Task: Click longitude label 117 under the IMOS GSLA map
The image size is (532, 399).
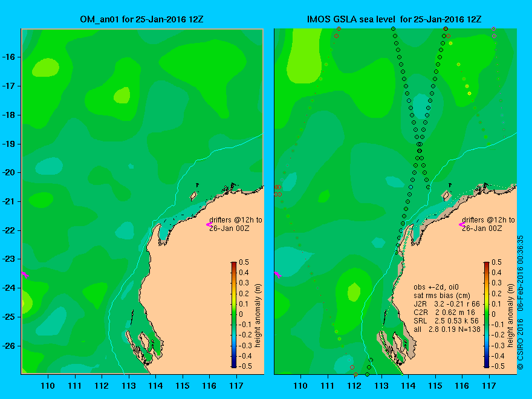Action: point(489,386)
